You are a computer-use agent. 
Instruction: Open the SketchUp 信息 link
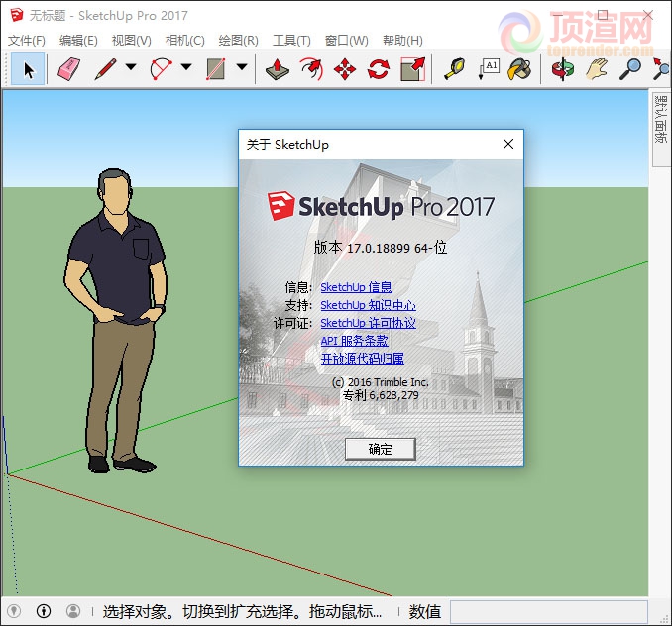(x=356, y=287)
